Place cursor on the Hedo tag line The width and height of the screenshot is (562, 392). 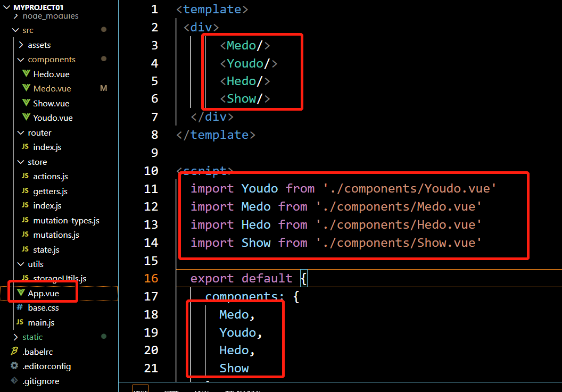[x=245, y=81]
